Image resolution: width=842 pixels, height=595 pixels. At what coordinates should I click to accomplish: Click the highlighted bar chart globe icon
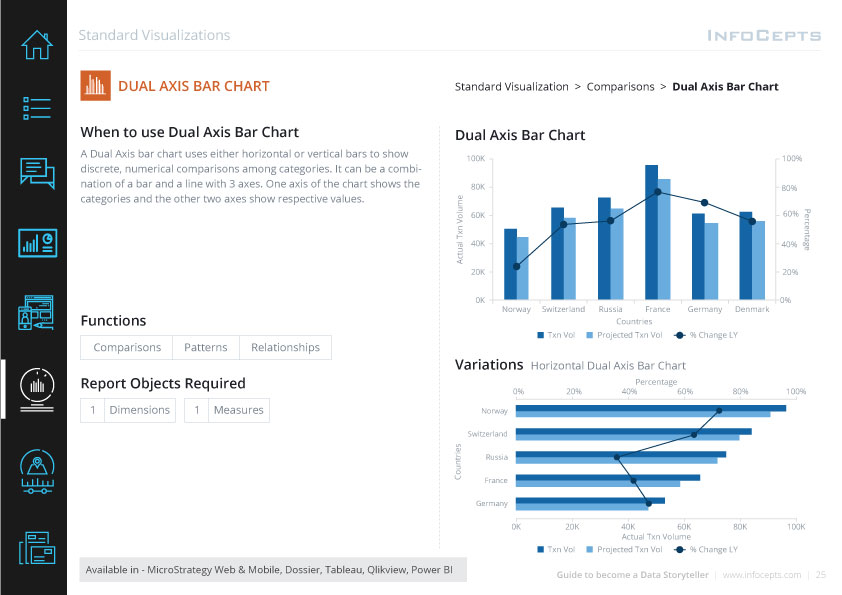[37, 385]
